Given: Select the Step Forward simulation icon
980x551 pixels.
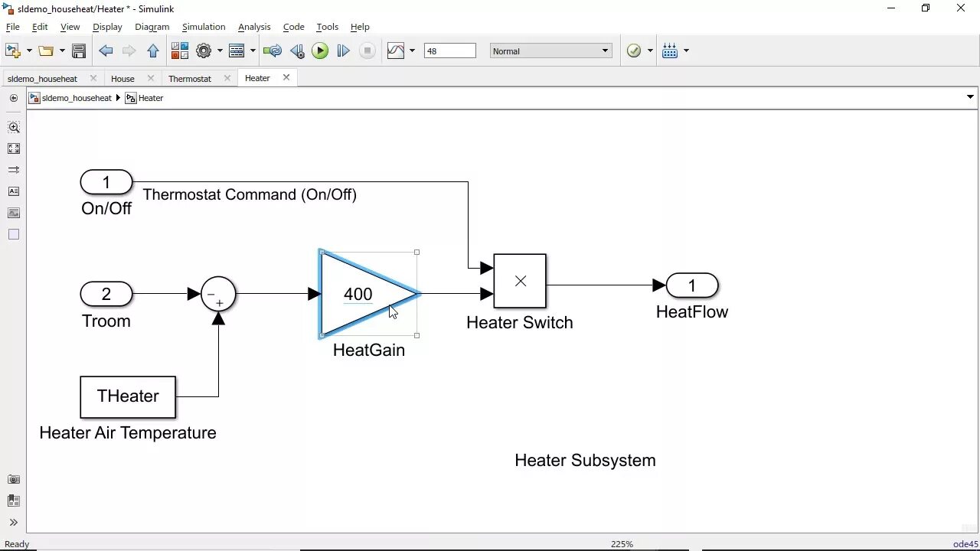Looking at the screenshot, I should pos(343,51).
